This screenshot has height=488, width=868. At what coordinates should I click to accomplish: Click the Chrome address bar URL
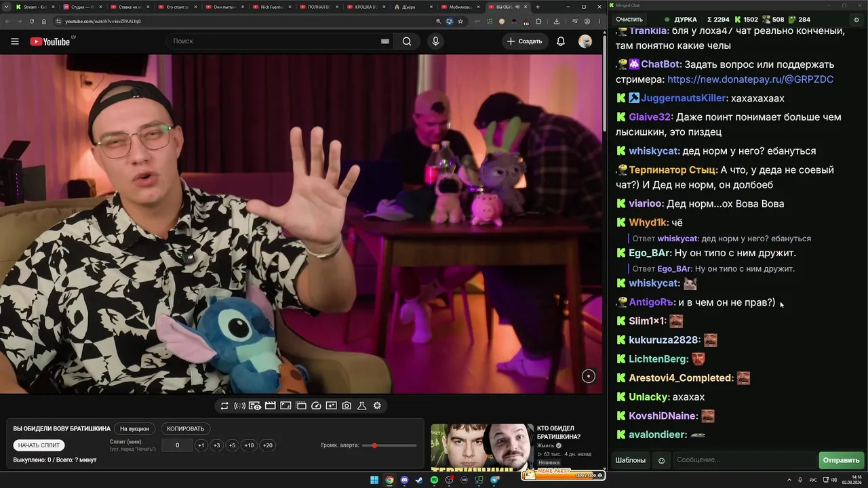pyautogui.click(x=103, y=21)
